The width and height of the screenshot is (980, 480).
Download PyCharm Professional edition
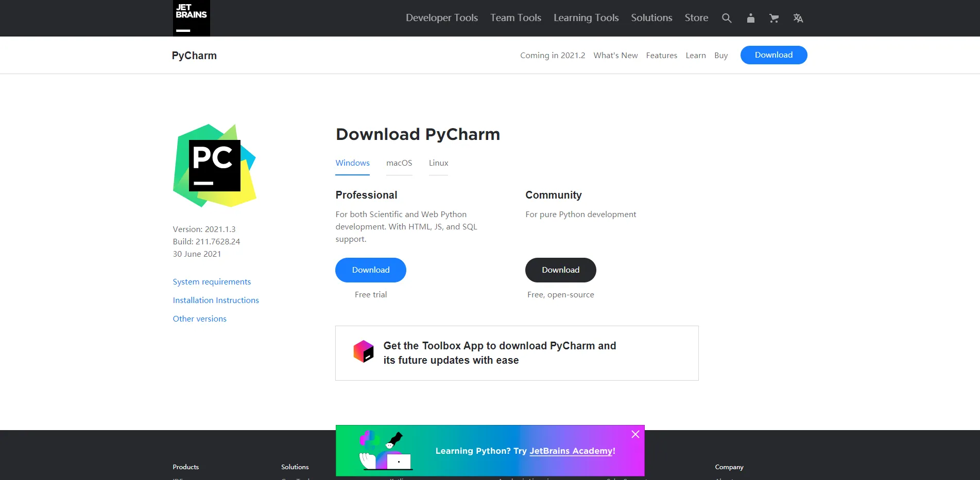click(x=371, y=270)
